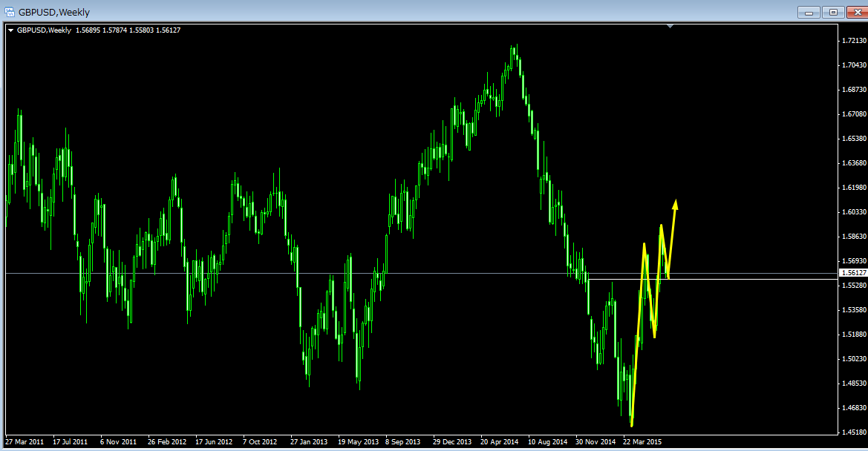This screenshot has height=451, width=868.
Task: Open the dropdown triangle beside GBPUSD,Weekly
Action: 10,30
